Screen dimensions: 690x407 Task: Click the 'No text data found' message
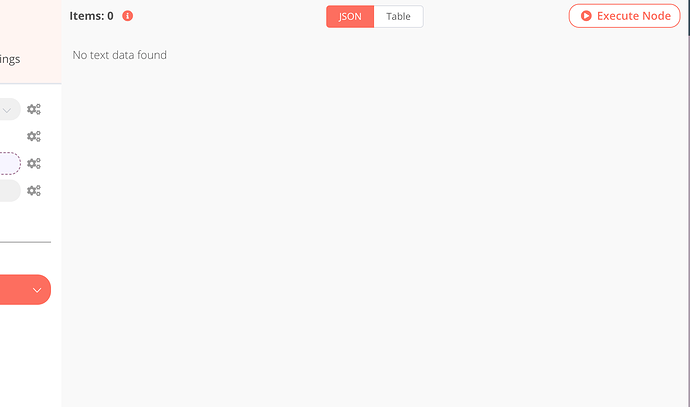coord(120,55)
